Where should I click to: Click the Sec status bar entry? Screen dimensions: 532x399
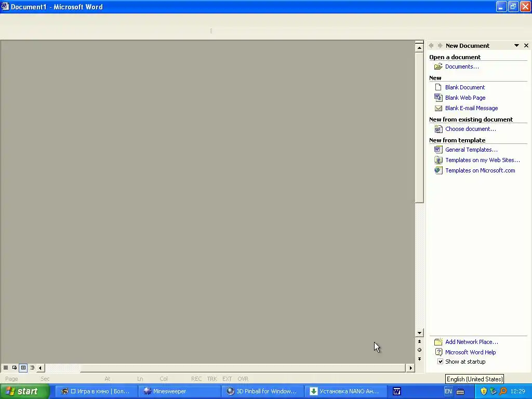[45, 379]
